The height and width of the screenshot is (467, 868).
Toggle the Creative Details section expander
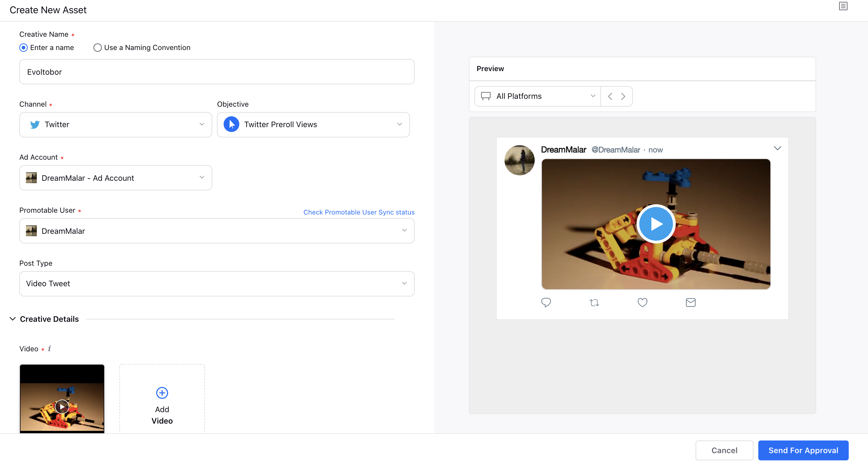click(x=12, y=319)
